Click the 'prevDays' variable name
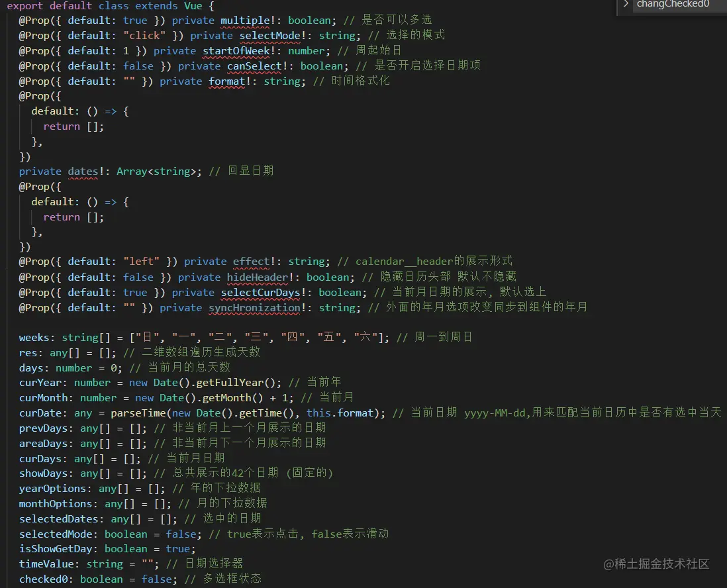The height and width of the screenshot is (588, 727). tap(43, 428)
